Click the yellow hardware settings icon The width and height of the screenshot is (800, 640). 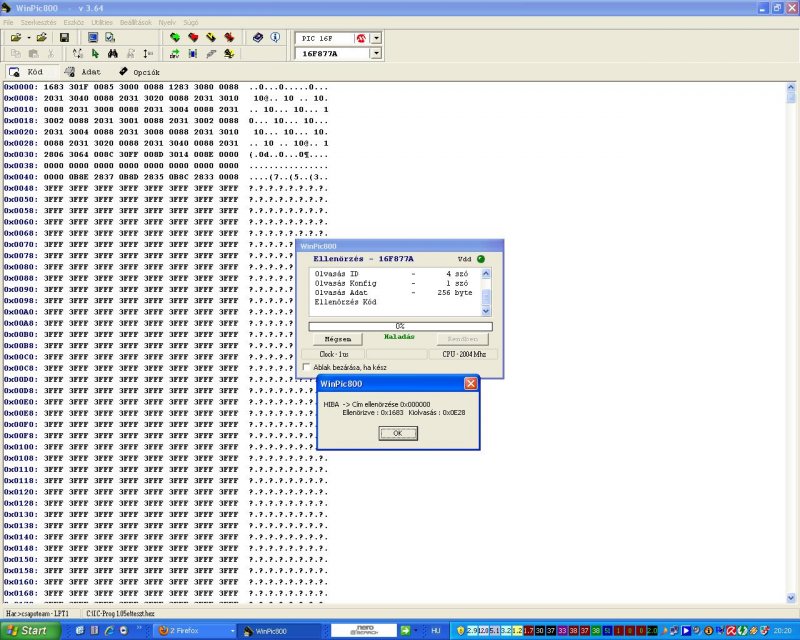pos(229,54)
